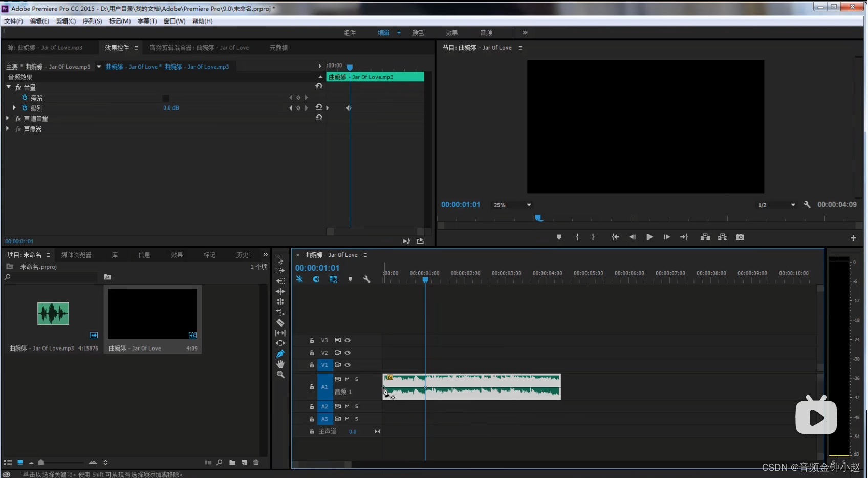Expand the 级别 parameter
This screenshot has height=478, width=868.
[14, 107]
